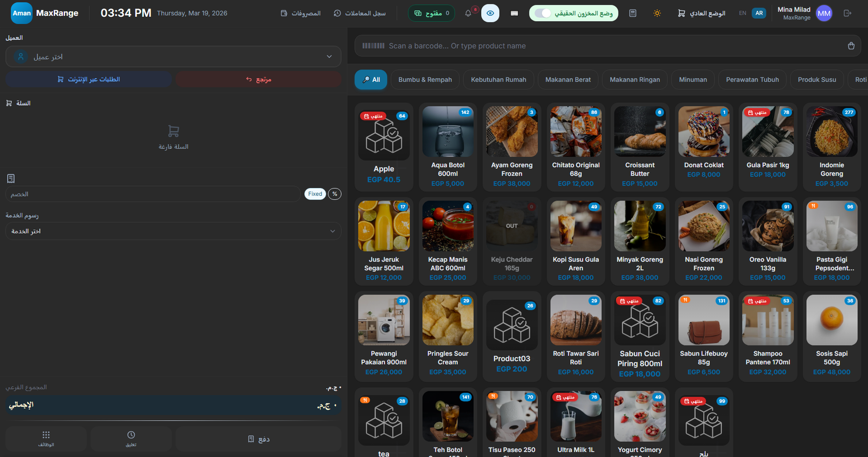
Task: Select the Kebutuhan Rumah category
Action: [499, 80]
